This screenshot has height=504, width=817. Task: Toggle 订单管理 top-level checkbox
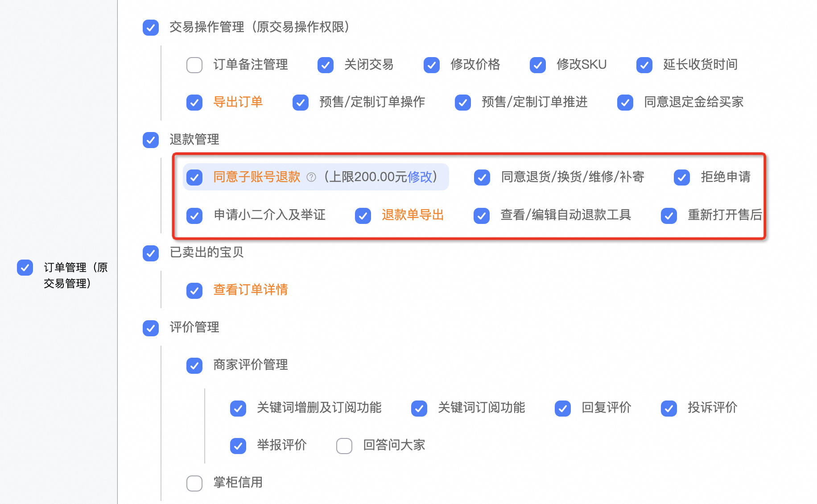click(x=25, y=268)
